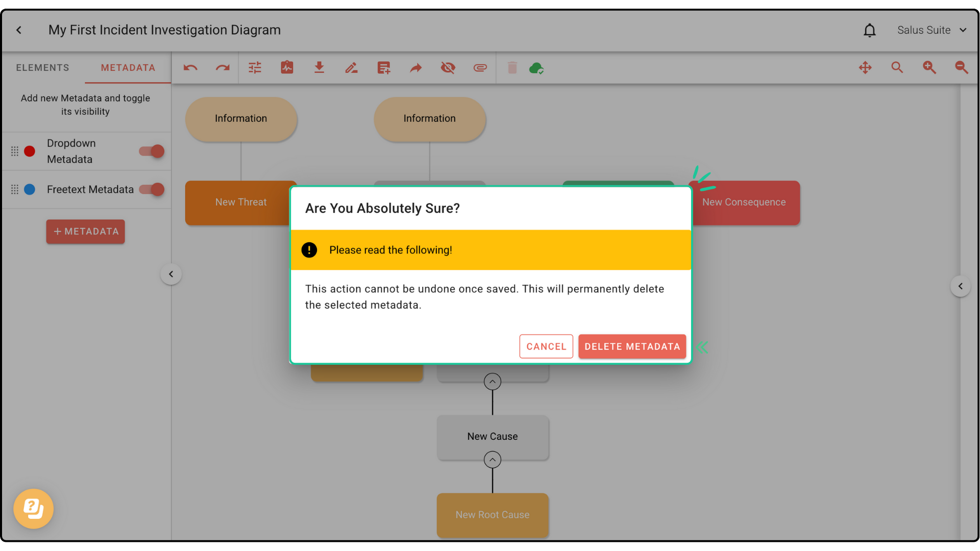Click the red Dropdown Metadata color dot
This screenshot has width=980, height=551.
(x=30, y=152)
